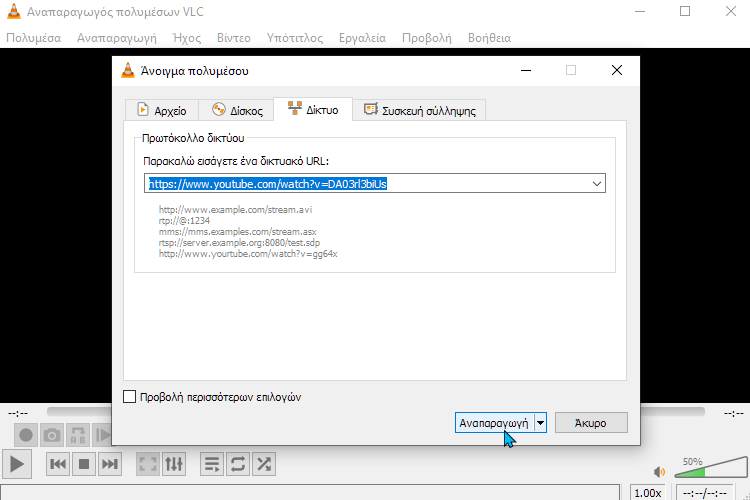
Task: Open the Βοήθεια menu
Action: coord(489,38)
